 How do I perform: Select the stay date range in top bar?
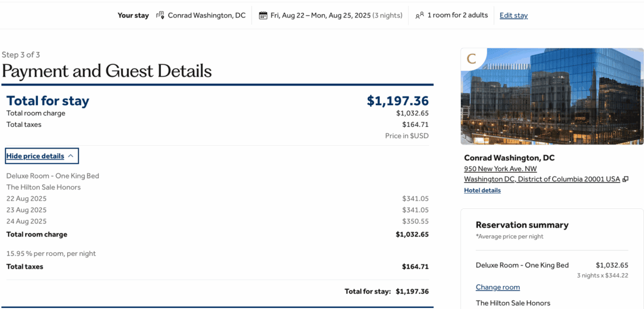(x=320, y=15)
